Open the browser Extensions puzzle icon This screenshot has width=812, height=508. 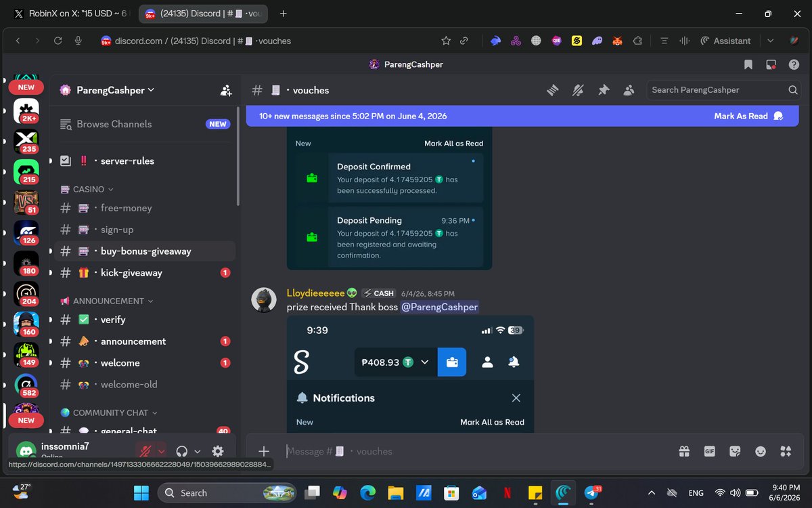(637, 41)
